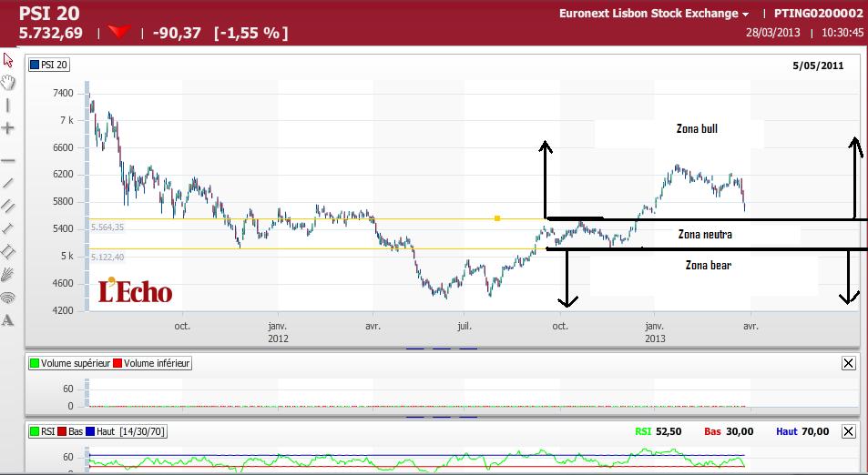Click the green Volume supérieur swatch
This screenshot has height=475, width=868.
(35, 363)
